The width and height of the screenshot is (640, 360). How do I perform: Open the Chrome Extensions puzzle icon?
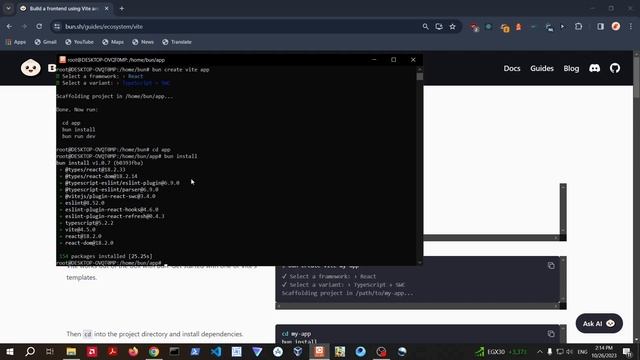point(578,27)
